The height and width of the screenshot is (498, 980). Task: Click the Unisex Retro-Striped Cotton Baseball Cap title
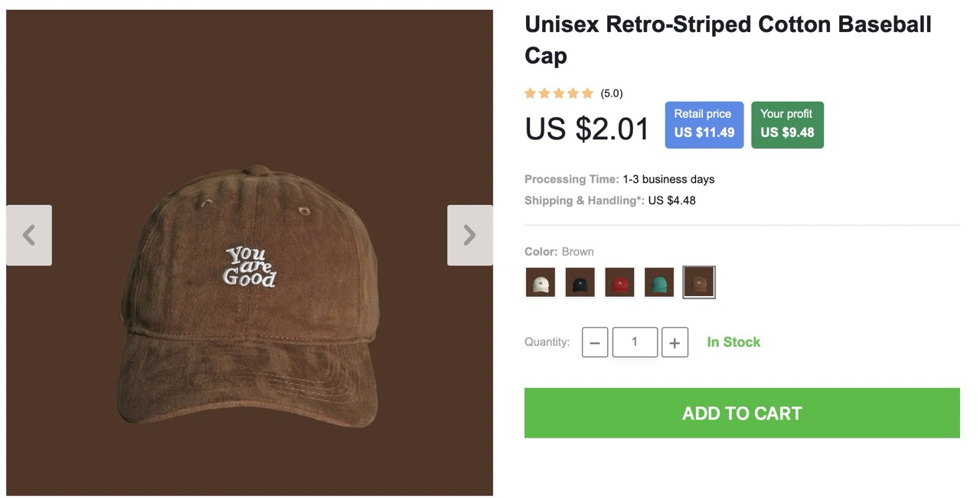pyautogui.click(x=727, y=40)
